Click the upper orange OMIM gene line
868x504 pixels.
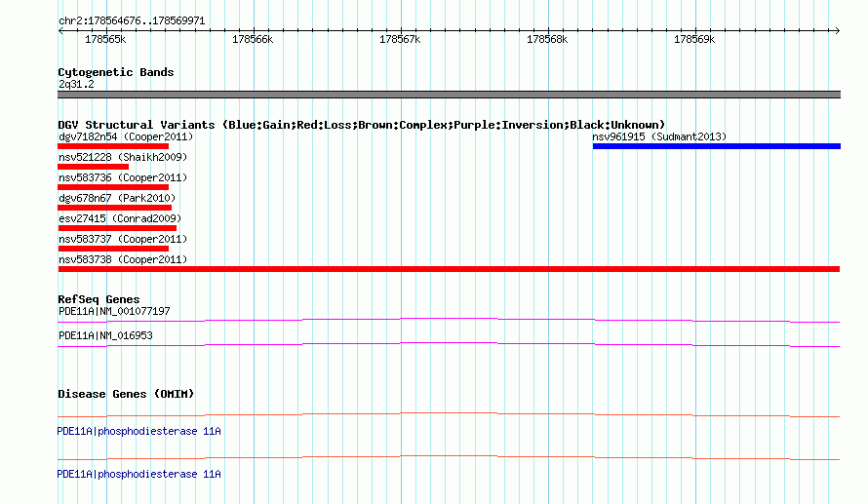[449, 413]
